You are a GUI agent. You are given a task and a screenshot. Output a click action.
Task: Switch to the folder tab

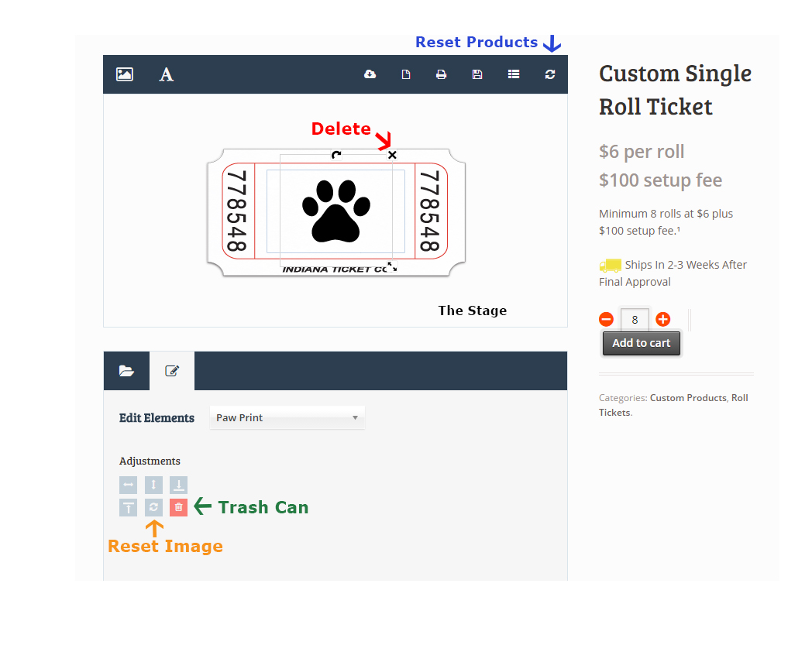[126, 371]
